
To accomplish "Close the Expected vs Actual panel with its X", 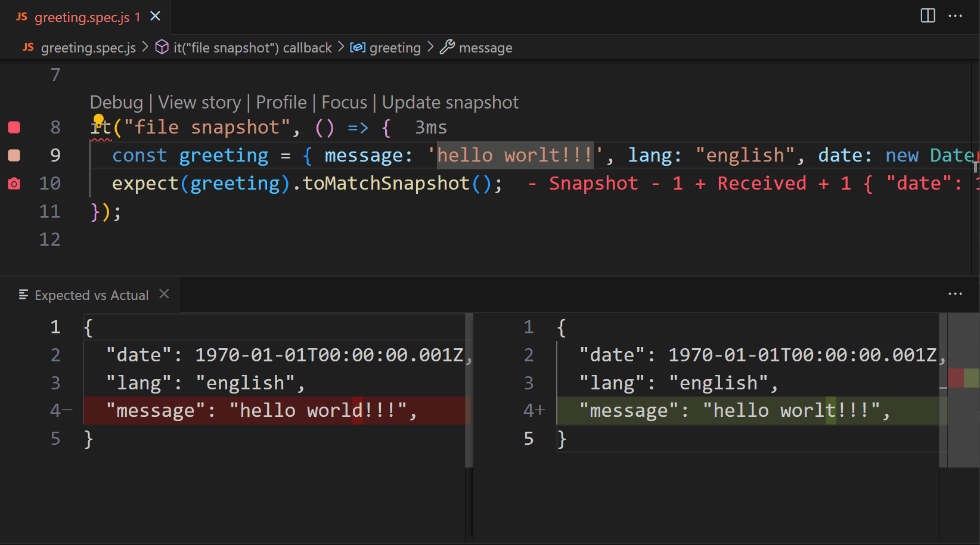I will [164, 293].
